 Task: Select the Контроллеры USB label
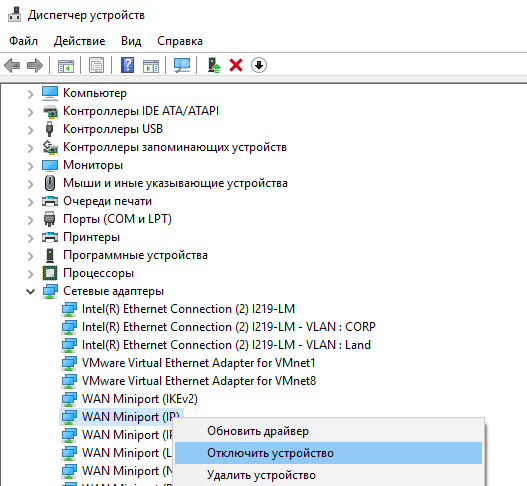click(113, 129)
